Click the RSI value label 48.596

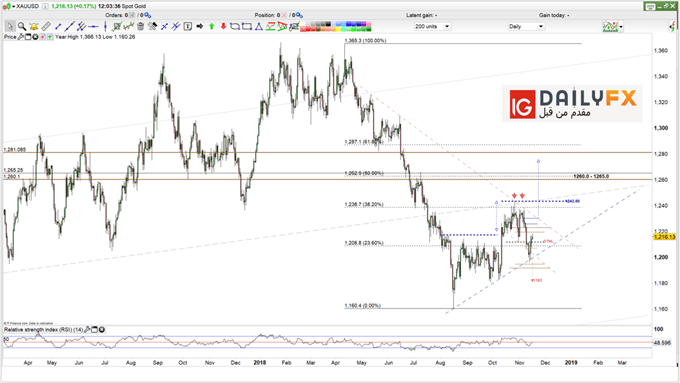tap(662, 343)
